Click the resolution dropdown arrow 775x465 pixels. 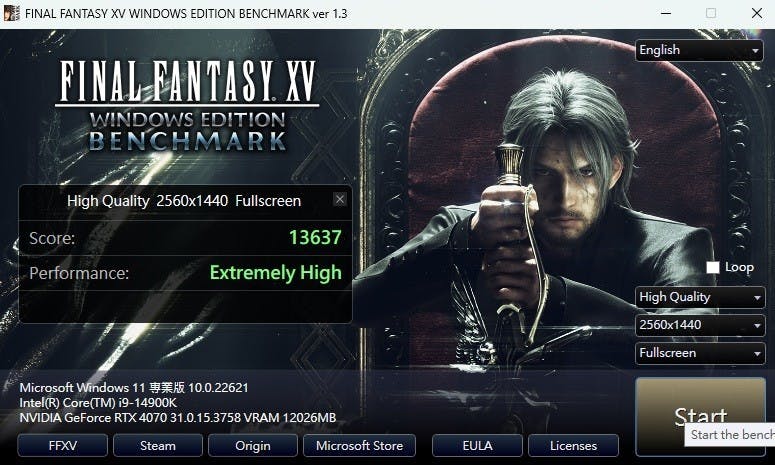click(757, 326)
